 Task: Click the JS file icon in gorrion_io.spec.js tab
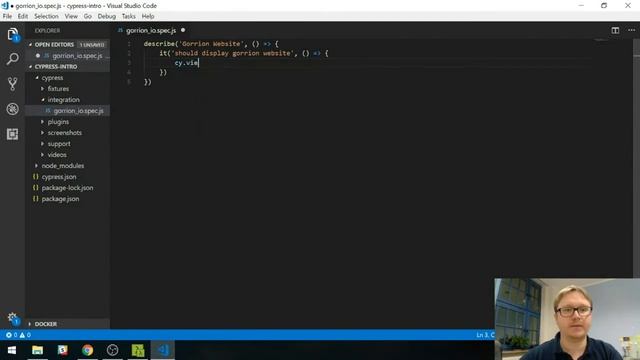120,30
